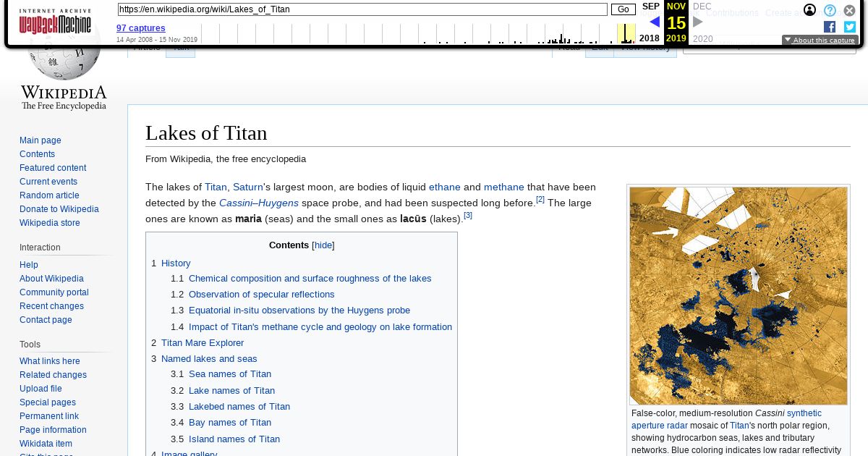This screenshot has width=868, height=456.
Task: Open the Cassini–Huygens link
Action: 259,203
